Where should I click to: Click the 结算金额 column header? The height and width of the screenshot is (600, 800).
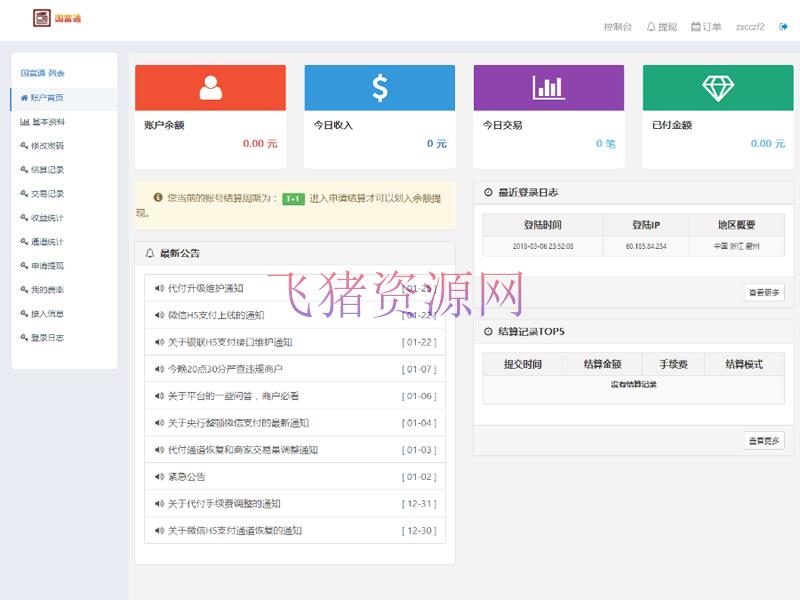602,364
